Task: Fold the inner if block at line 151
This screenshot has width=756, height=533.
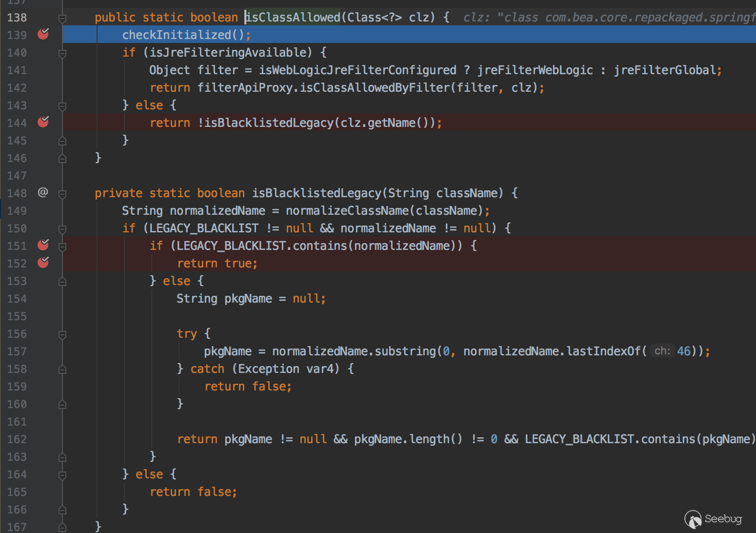Action: pyautogui.click(x=62, y=246)
